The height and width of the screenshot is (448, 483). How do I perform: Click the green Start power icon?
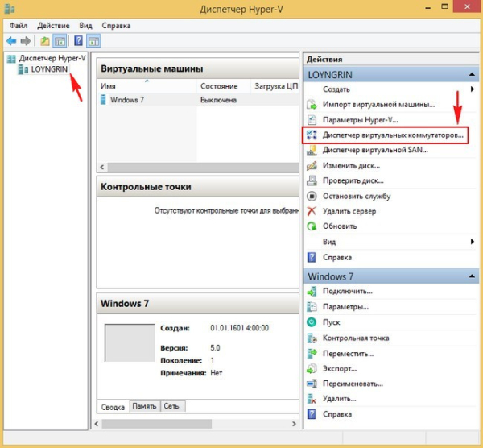point(312,321)
